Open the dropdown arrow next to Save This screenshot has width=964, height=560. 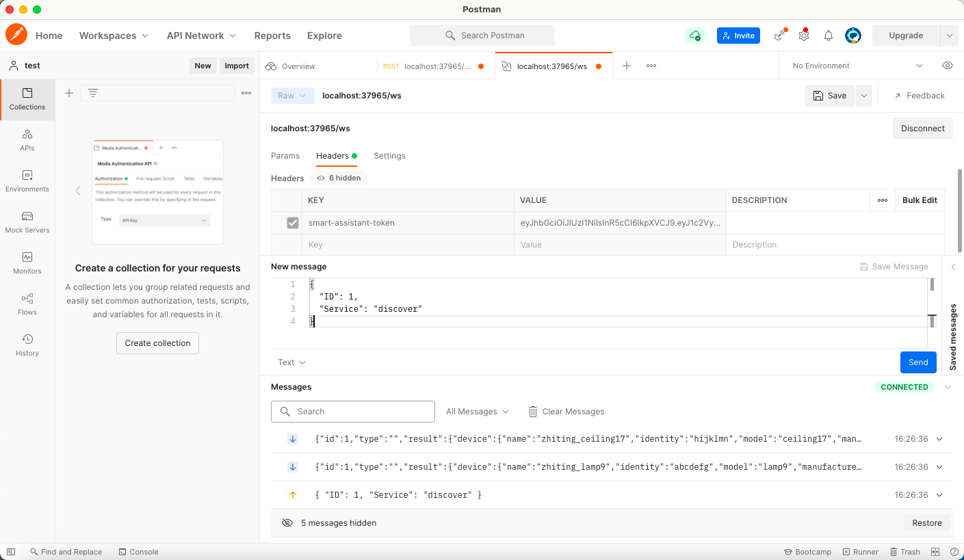pyautogui.click(x=864, y=96)
